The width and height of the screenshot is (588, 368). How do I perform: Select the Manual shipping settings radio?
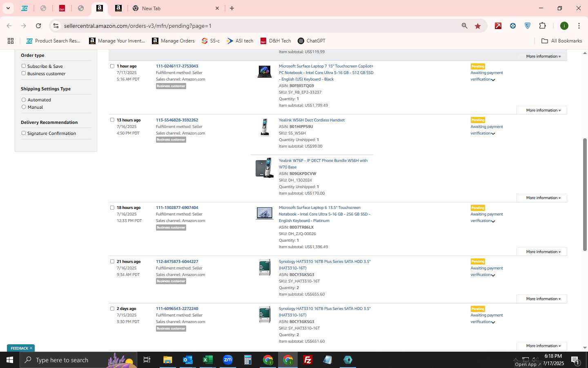point(24,107)
